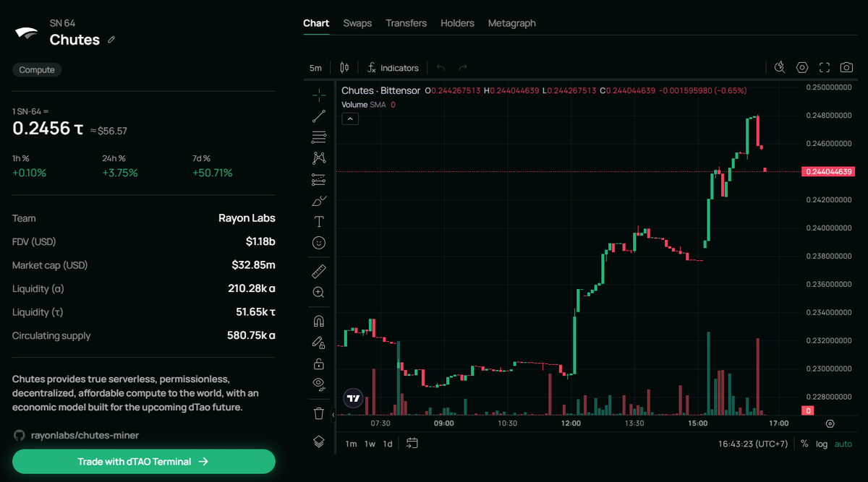Toggle lock all drawing tools
Image resolution: width=868 pixels, height=482 pixels.
pos(318,363)
